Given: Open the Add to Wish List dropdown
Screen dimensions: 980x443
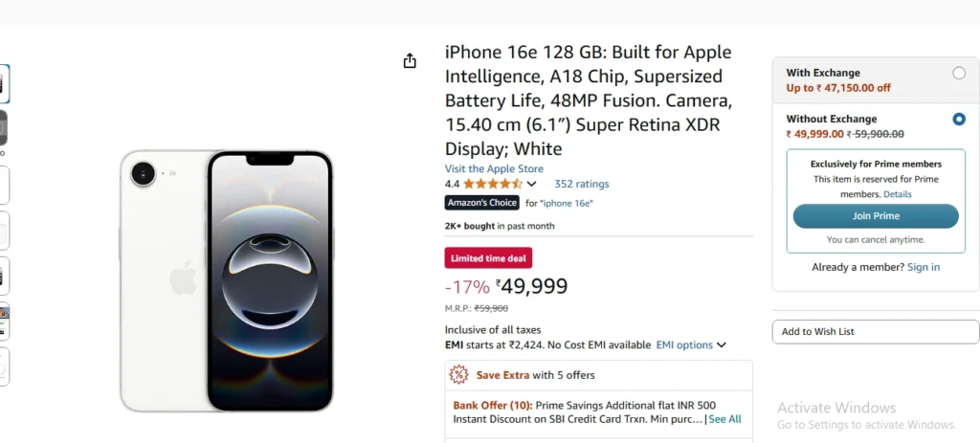Looking at the screenshot, I should click(x=876, y=332).
